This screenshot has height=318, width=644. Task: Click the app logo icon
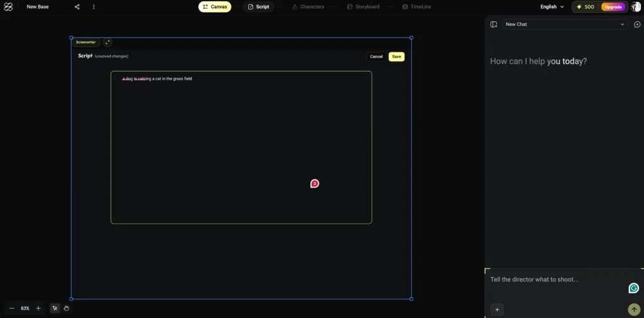(8, 6)
